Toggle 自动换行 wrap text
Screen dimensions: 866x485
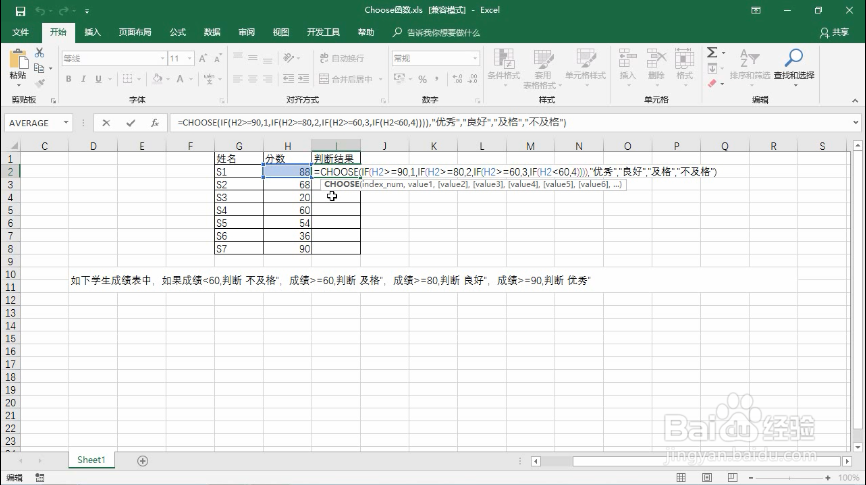[342, 58]
